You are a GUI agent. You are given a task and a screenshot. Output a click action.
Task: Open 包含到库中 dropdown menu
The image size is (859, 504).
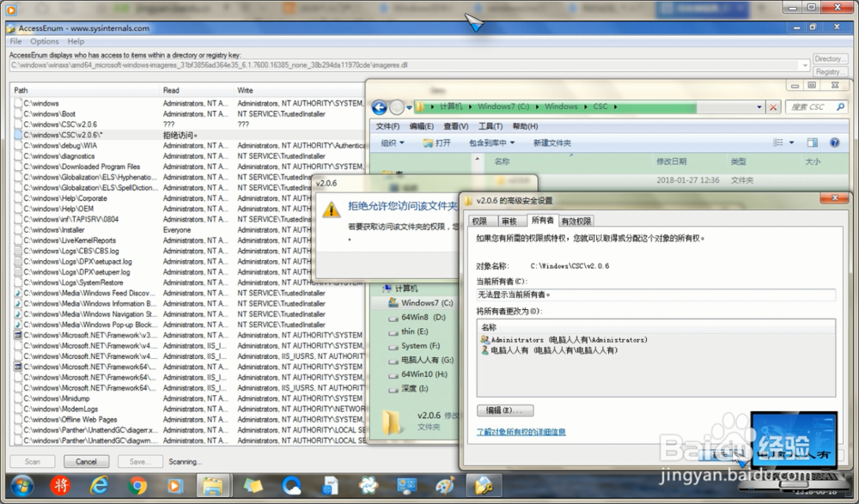[492, 143]
